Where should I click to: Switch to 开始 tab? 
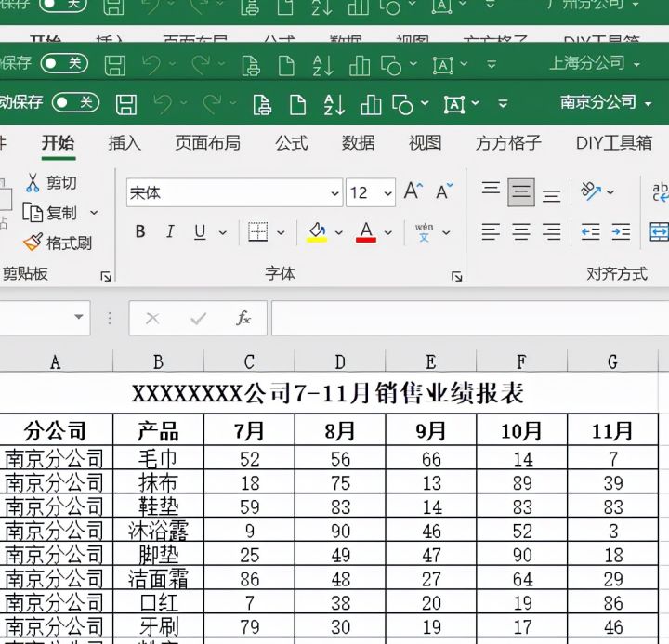tap(58, 143)
